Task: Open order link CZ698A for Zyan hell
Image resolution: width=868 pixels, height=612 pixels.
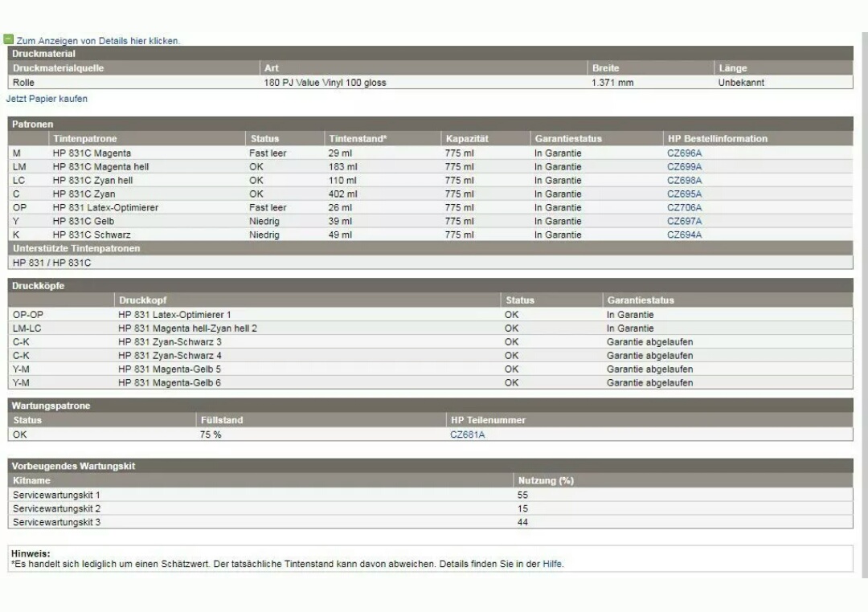Action: (684, 181)
